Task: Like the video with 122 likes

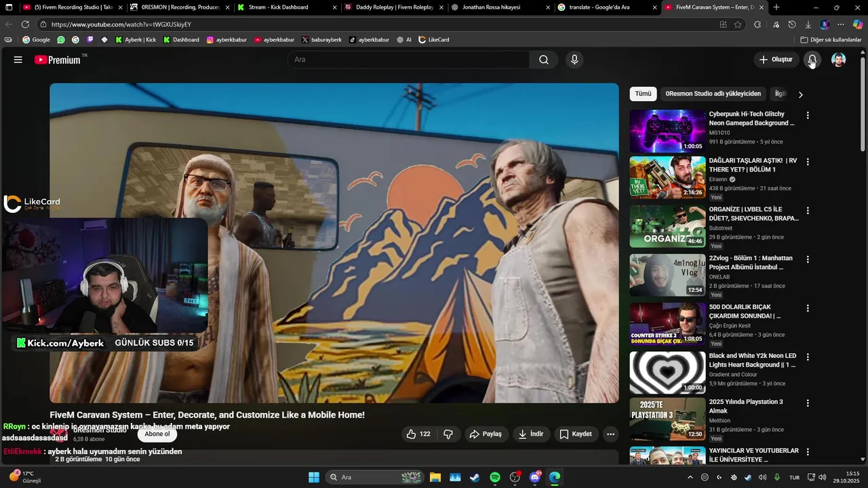Action: 418,434
